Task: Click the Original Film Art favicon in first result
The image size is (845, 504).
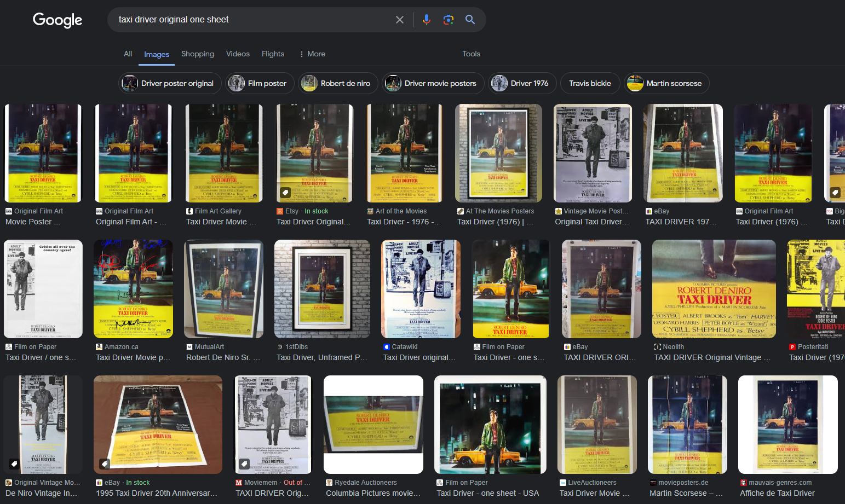Action: (9, 211)
